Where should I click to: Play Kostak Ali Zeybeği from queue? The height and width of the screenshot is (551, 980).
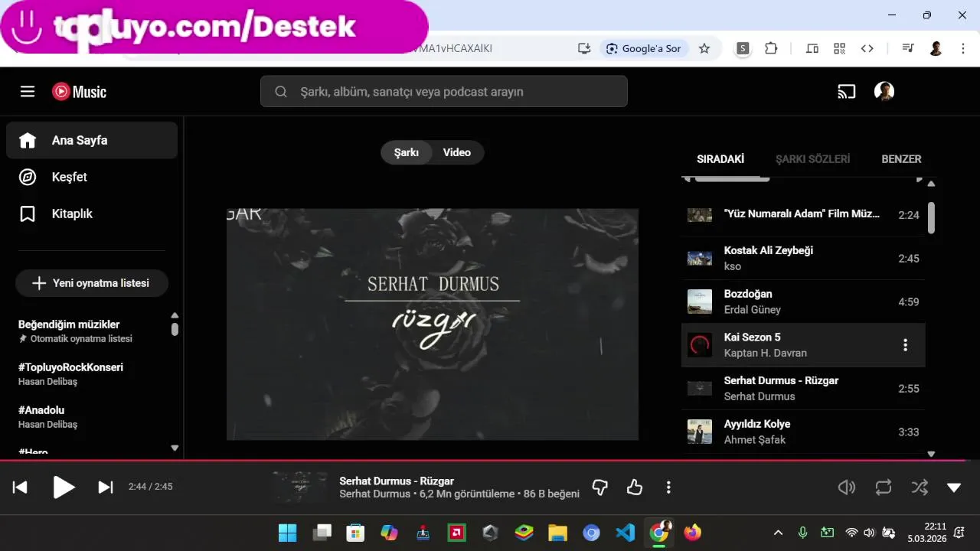(803, 258)
